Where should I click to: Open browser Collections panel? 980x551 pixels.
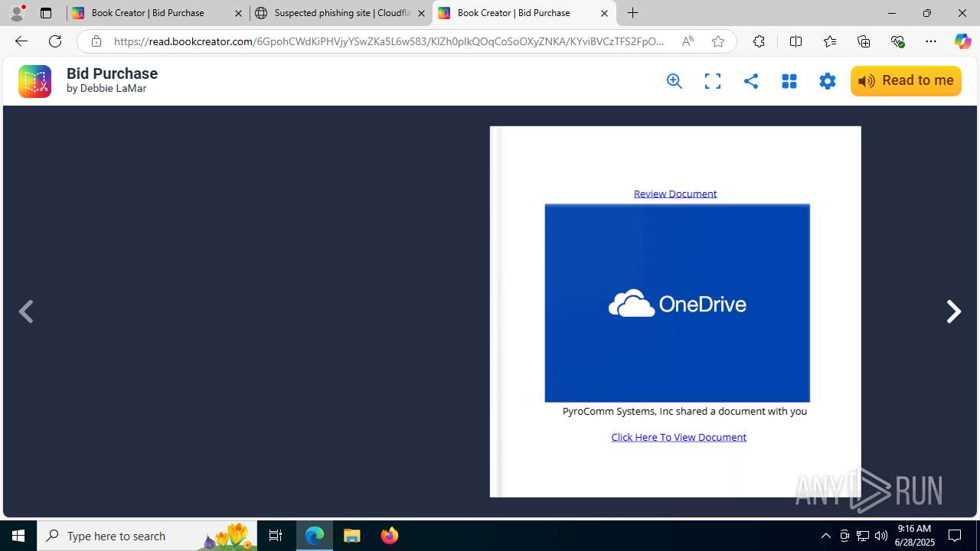pos(864,41)
